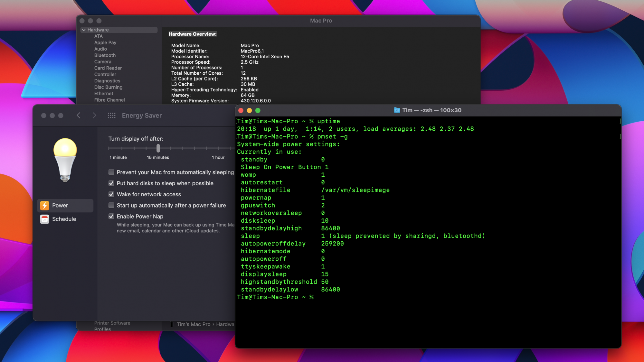
Task: Click the back arrow in Energy Saver
Action: (79, 116)
